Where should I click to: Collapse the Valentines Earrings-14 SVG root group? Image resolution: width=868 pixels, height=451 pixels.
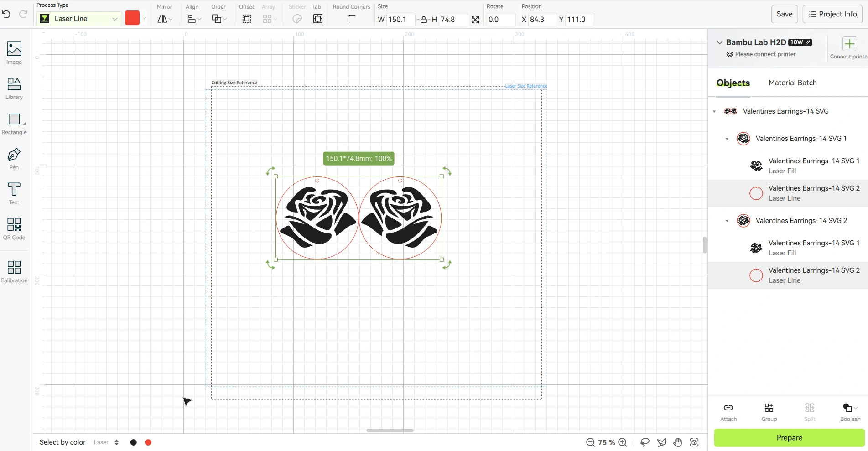[x=714, y=111]
